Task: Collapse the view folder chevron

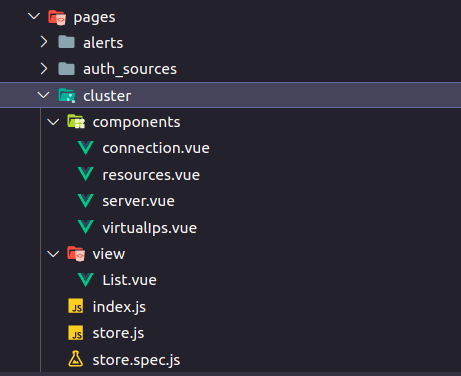Action: point(53,254)
